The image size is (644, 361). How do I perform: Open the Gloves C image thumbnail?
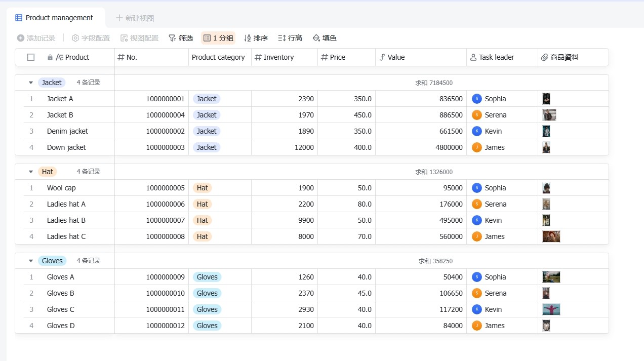[x=551, y=309]
